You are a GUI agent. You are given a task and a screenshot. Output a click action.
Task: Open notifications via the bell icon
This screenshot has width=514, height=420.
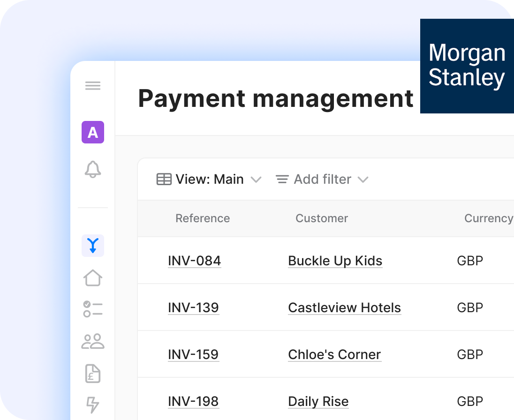(93, 170)
